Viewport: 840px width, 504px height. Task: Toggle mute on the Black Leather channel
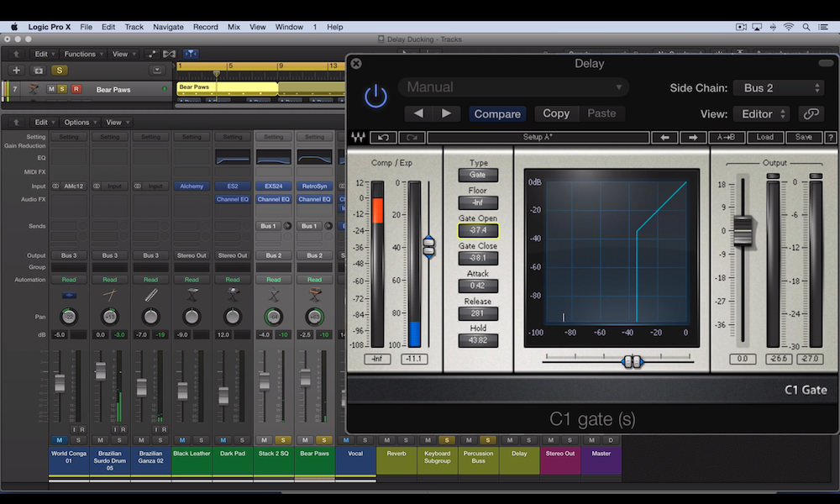[182, 440]
